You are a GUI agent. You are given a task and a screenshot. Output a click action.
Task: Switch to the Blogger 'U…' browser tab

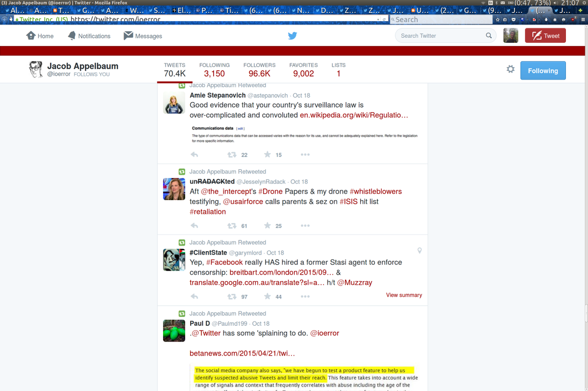tap(421, 10)
